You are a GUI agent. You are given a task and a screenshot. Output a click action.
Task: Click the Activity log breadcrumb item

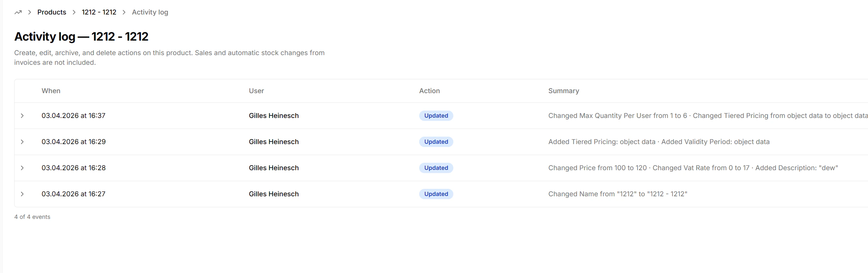click(150, 13)
